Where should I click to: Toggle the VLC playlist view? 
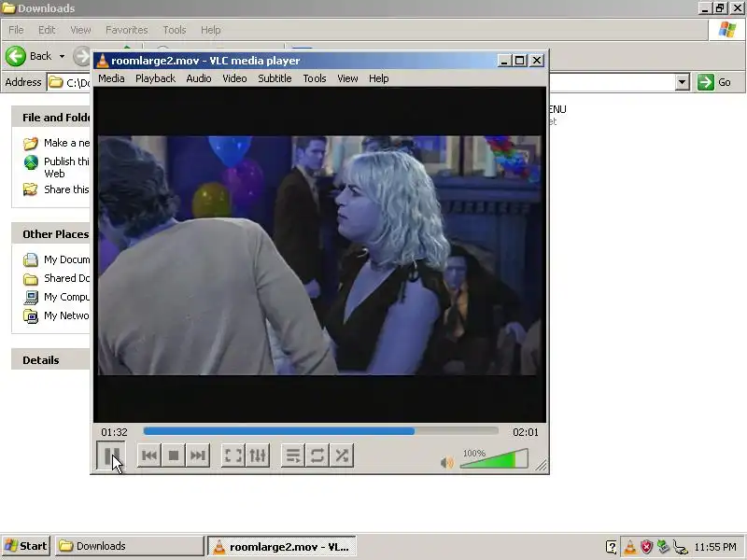tap(293, 455)
